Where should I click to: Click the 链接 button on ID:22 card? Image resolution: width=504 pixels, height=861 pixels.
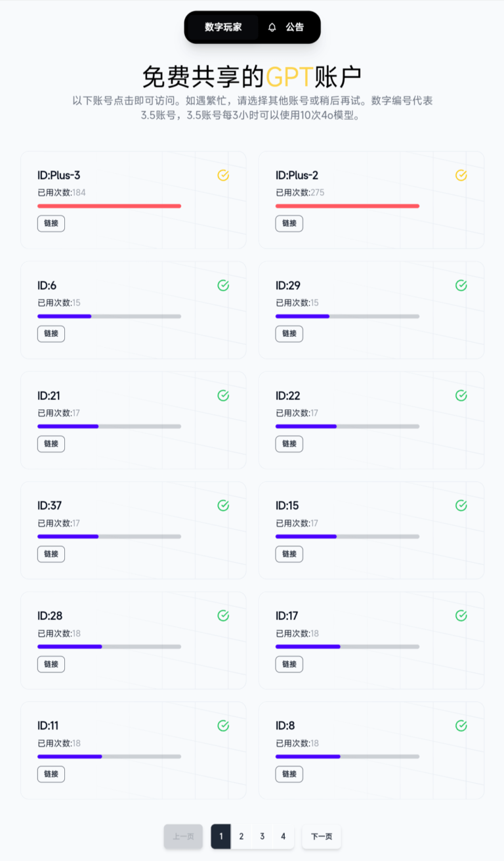point(289,444)
